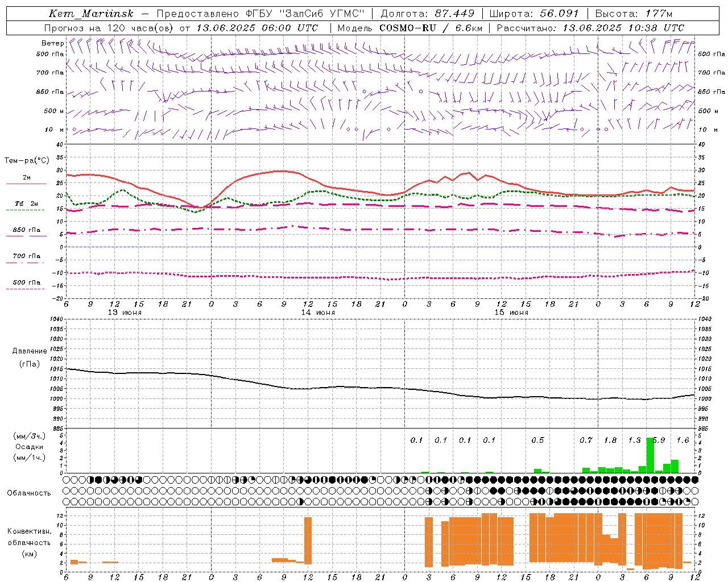
Task: Click the (мм/3ч.) precipitation unit label
Action: 29,436
